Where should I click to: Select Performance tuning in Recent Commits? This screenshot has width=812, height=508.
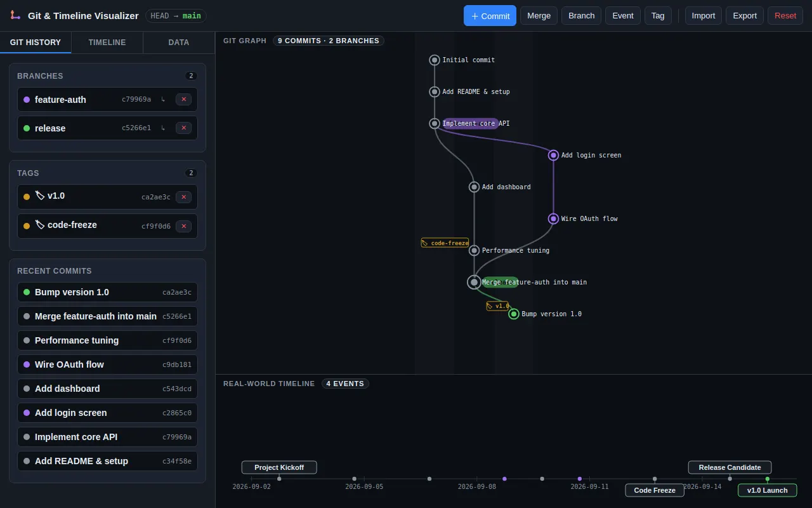[107, 340]
